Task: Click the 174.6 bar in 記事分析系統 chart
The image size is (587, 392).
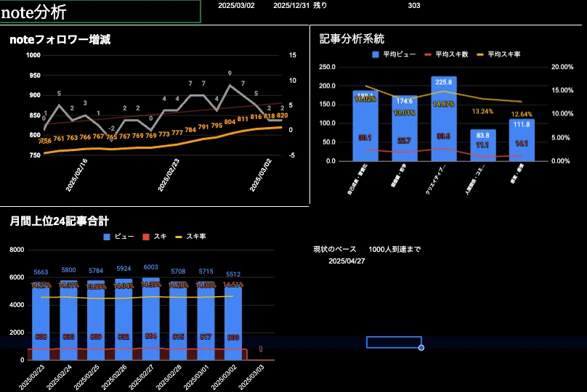Action: 405,128
